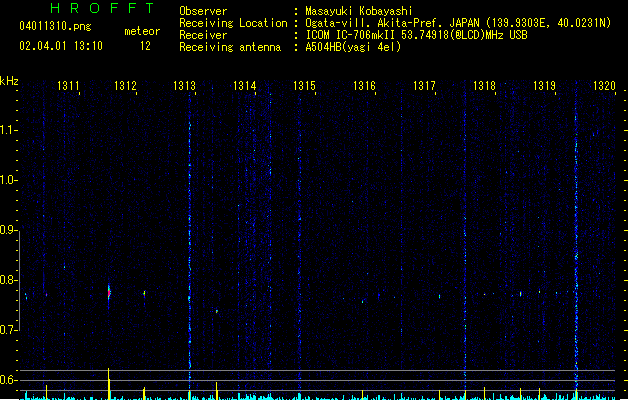Click the Receiver label
This screenshot has width=629, height=400.
pyautogui.click(x=203, y=35)
